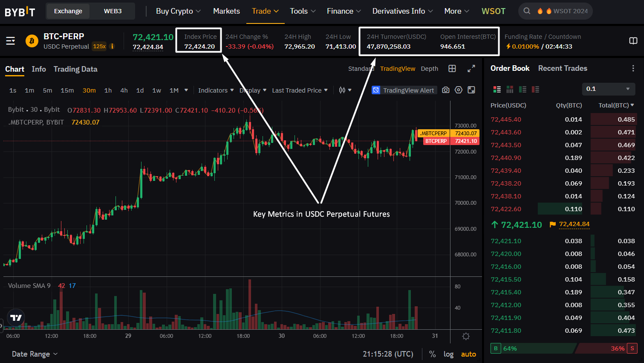Expand more timeframes arrow after 1M
Viewport: 644px width, 363px height.
coord(186,90)
